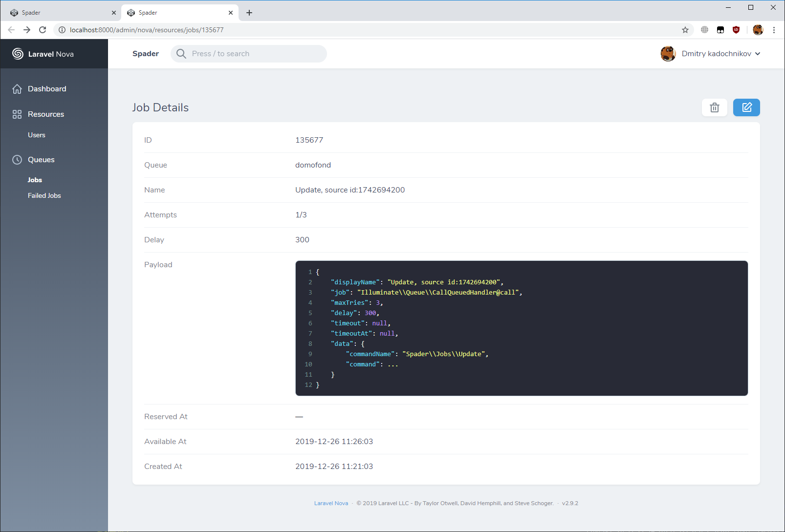Click the ID value 135677
Screen dimensions: 785x532
tap(309, 140)
